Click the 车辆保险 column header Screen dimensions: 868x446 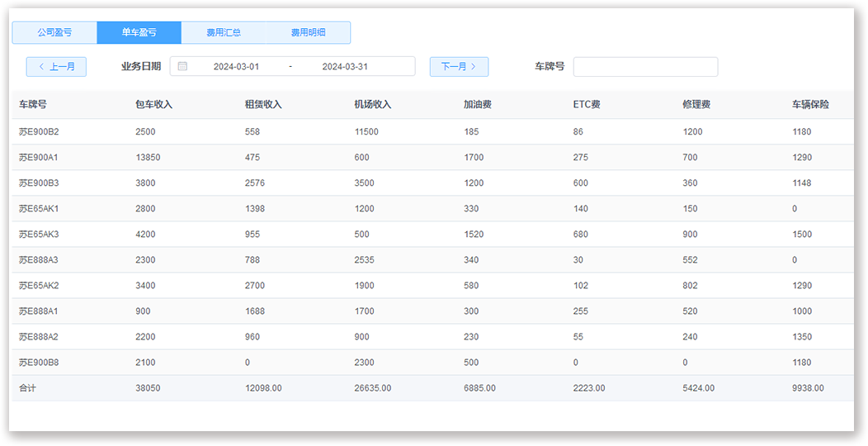[810, 105]
